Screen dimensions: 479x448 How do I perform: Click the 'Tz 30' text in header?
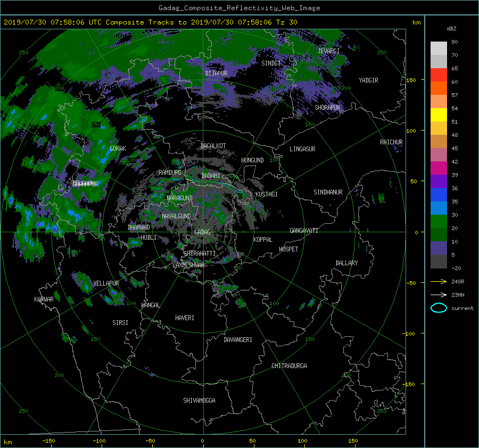click(286, 22)
